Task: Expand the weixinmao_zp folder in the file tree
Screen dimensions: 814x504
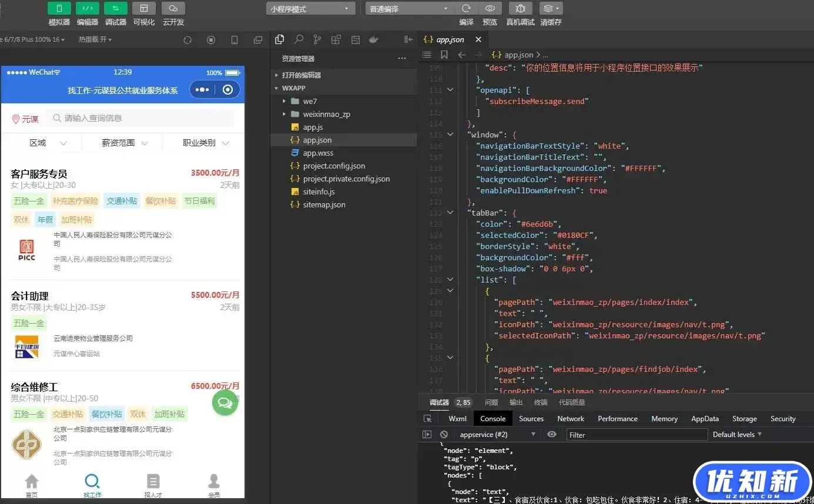Action: tap(326, 114)
